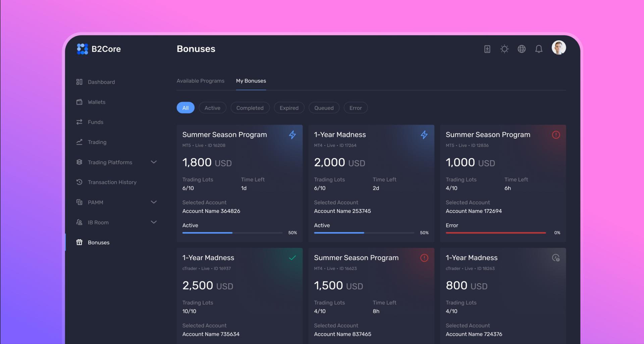This screenshot has width=644, height=344.
Task: Click the progress bar on Summer Season 1,800 card
Action: [x=232, y=233]
